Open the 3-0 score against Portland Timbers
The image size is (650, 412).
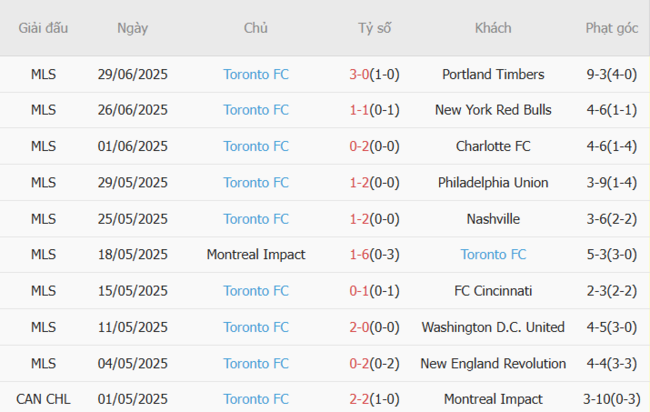[360, 74]
